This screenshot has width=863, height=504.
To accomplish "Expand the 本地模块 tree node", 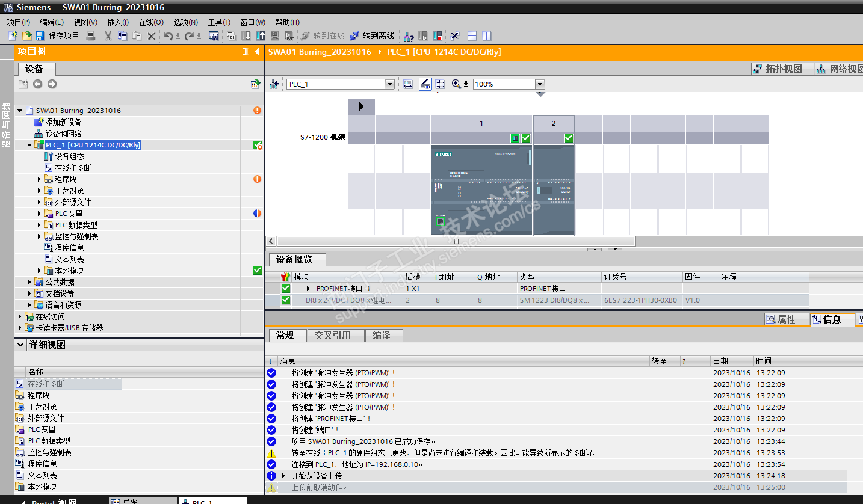I will tap(40, 271).
